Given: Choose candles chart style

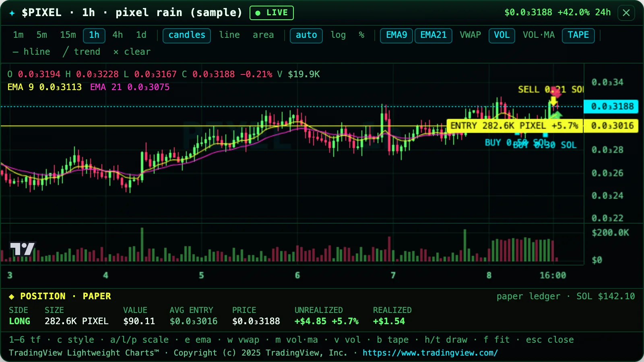Looking at the screenshot, I should [x=187, y=35].
